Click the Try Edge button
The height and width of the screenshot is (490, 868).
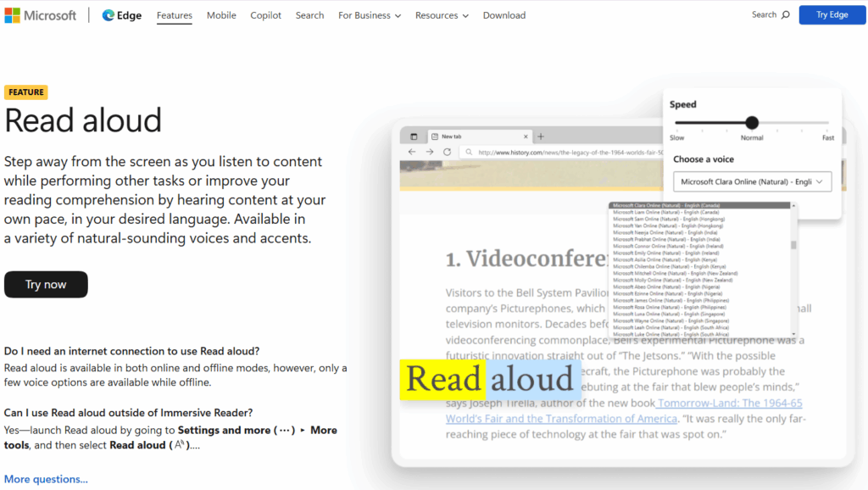pyautogui.click(x=832, y=15)
